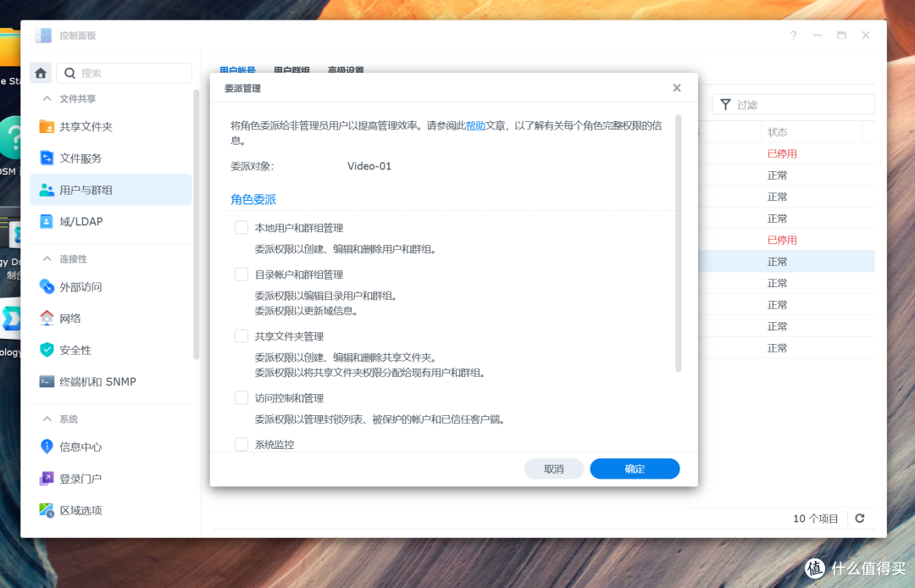Click the refresh icon beside 10 个项目

[860, 518]
